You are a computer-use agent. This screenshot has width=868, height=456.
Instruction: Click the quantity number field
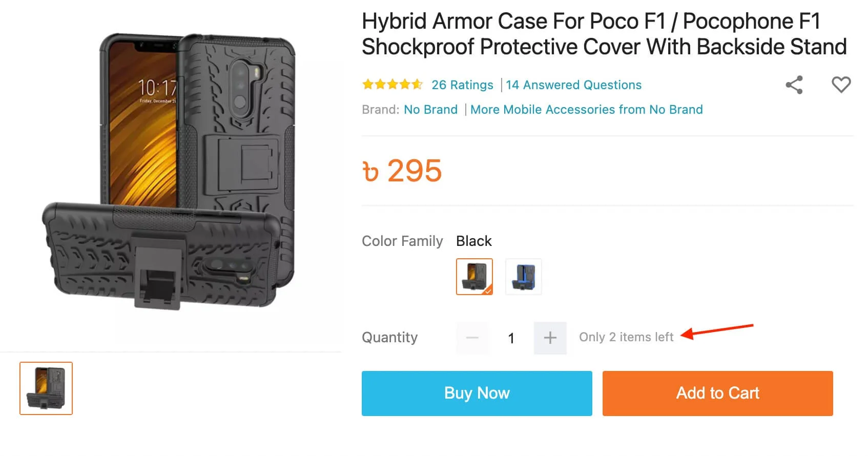pos(511,338)
